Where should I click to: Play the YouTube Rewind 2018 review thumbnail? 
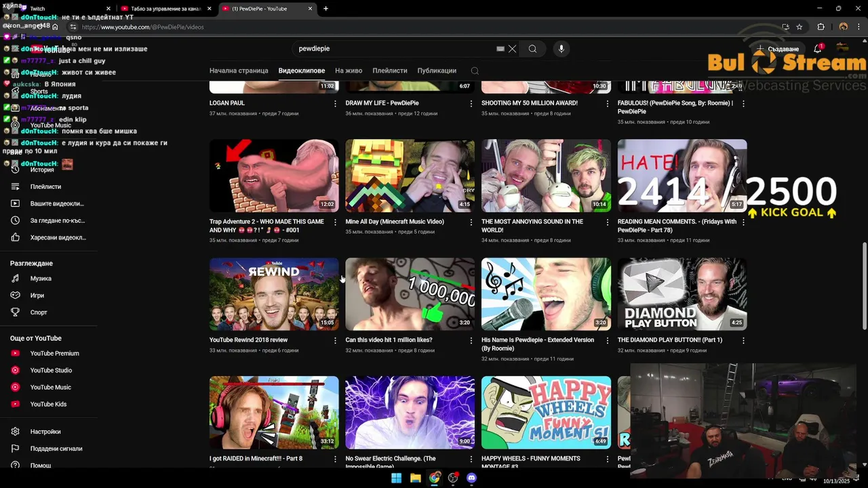click(274, 294)
